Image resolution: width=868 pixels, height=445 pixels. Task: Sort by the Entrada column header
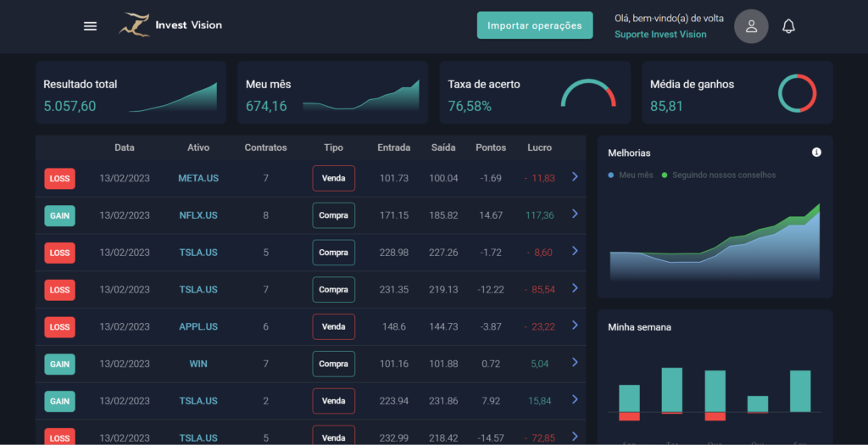point(394,147)
